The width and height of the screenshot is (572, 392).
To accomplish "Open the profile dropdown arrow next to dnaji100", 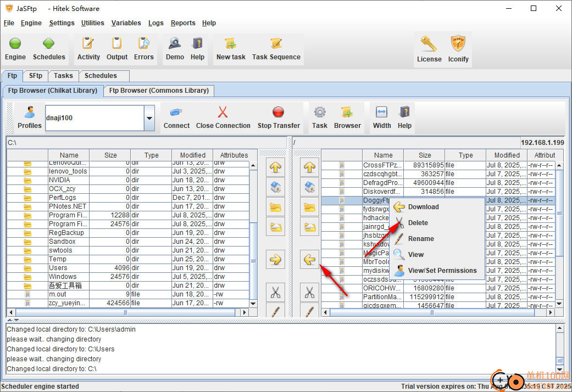I will pyautogui.click(x=149, y=118).
